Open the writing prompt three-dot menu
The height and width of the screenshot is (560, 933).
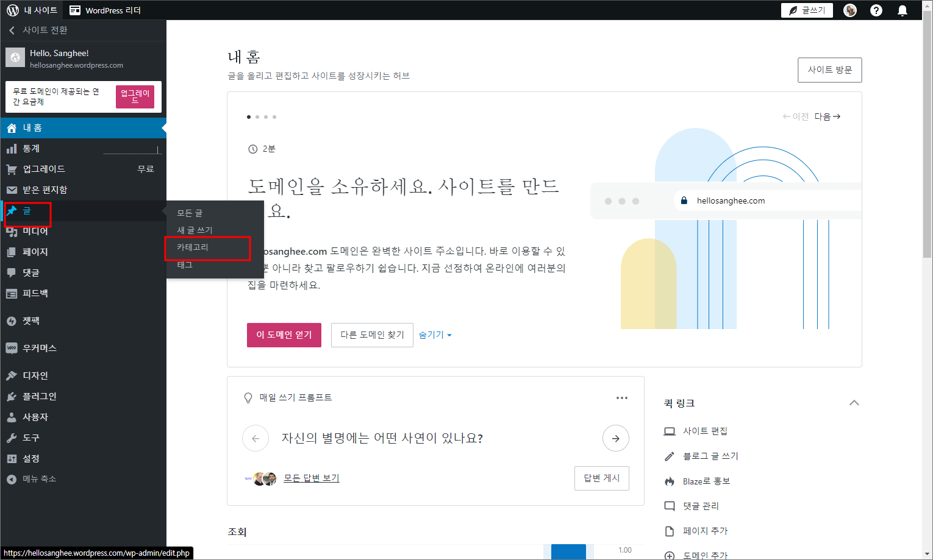pos(622,398)
